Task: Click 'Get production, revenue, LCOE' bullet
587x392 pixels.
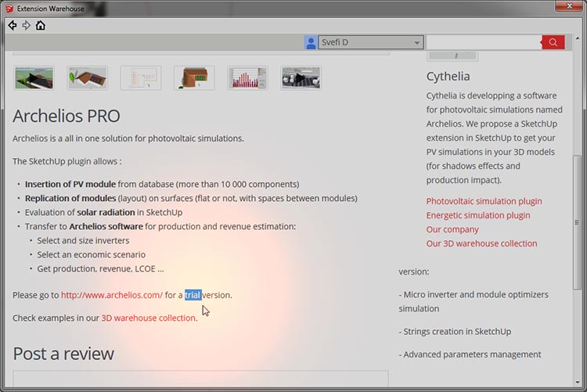Action: (x=100, y=269)
